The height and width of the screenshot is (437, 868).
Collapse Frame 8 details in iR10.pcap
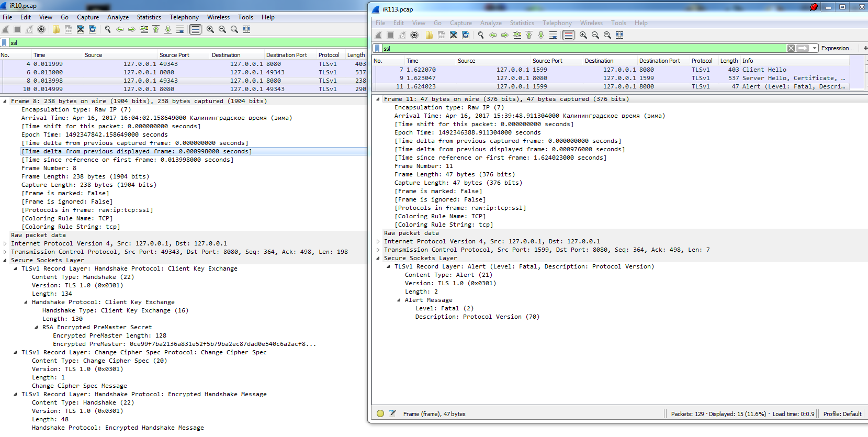5,101
